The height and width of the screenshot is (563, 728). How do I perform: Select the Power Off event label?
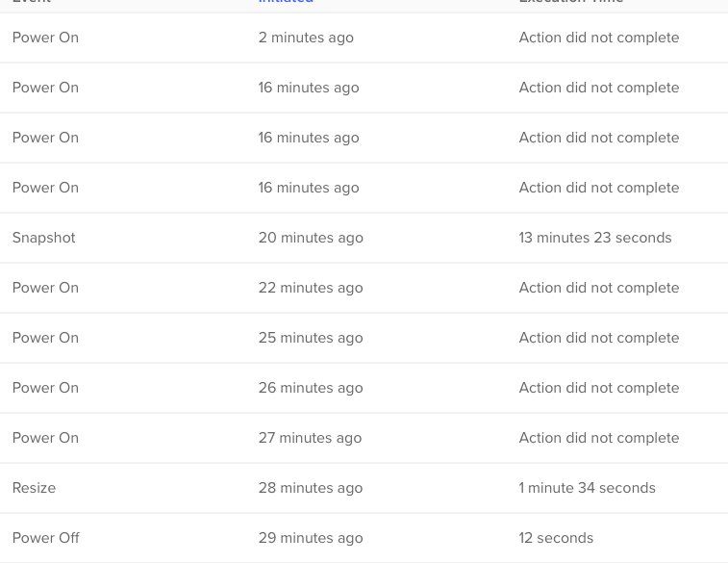pyautogui.click(x=45, y=538)
